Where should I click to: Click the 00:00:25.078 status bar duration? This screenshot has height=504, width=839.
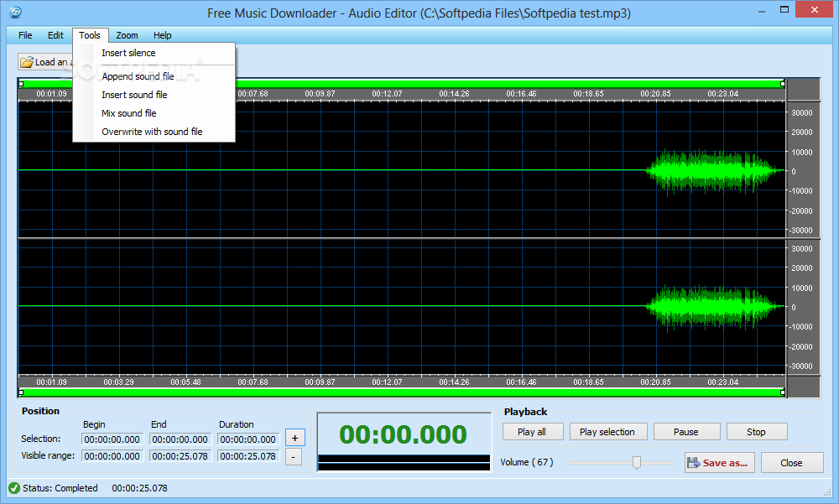pos(139,488)
